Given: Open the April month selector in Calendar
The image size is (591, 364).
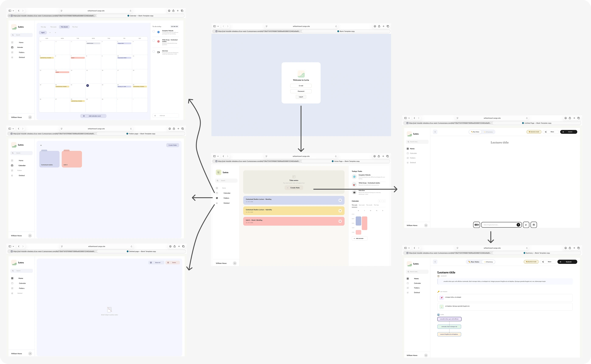Looking at the screenshot, I should (43, 32).
